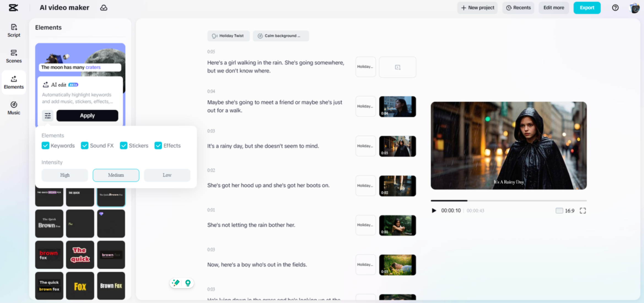644x303 pixels.
Task: Uncheck the Keywords element
Action: click(45, 145)
